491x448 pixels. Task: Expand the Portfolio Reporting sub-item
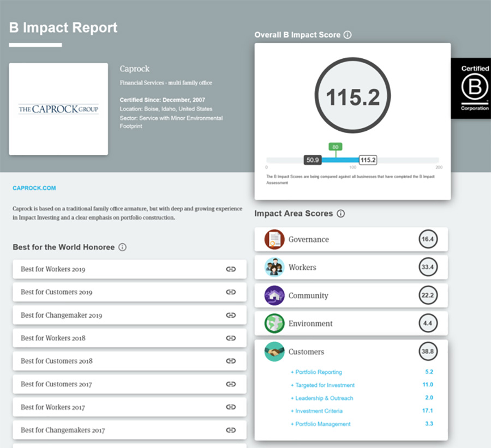[x=316, y=372]
